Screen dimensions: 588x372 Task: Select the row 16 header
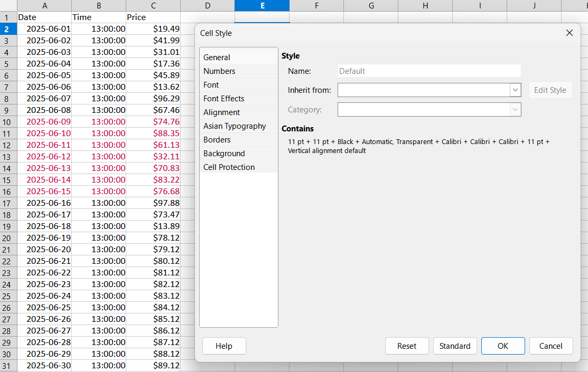[x=7, y=191]
